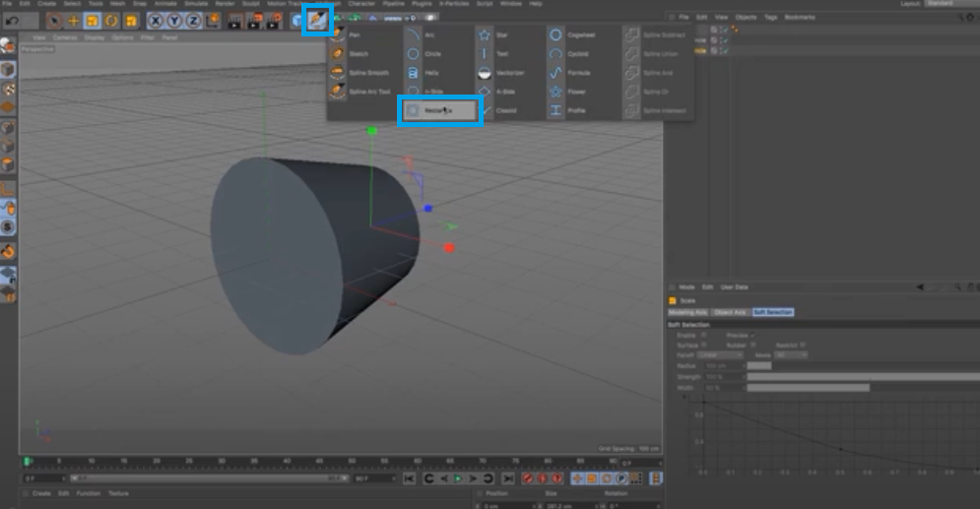Viewport: 980px width, 509px height.
Task: Pick the Helix spline icon
Action: pyautogui.click(x=413, y=73)
